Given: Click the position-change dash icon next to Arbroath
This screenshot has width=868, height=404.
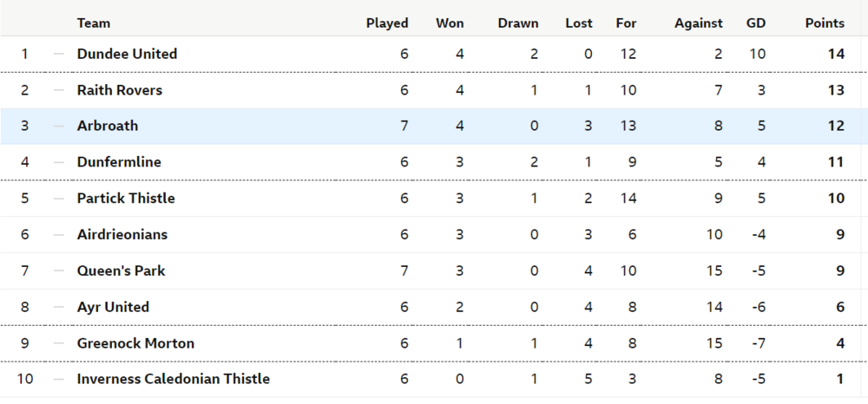Looking at the screenshot, I should [x=59, y=126].
